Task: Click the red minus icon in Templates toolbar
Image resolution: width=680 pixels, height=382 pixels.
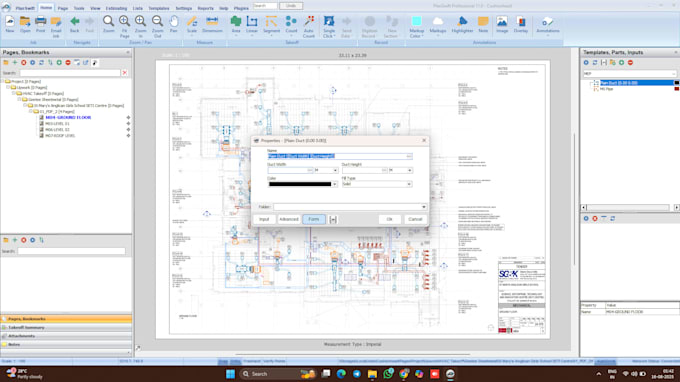Action: click(630, 63)
